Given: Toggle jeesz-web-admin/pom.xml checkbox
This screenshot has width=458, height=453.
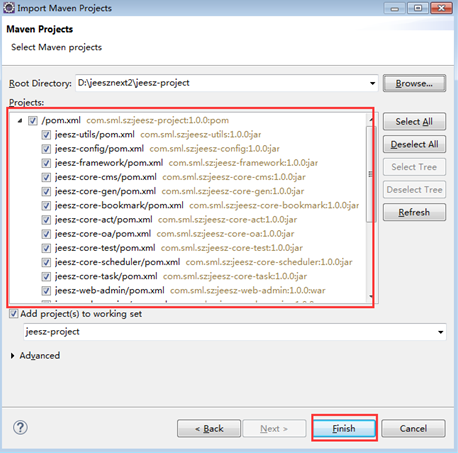Looking at the screenshot, I should (46, 291).
